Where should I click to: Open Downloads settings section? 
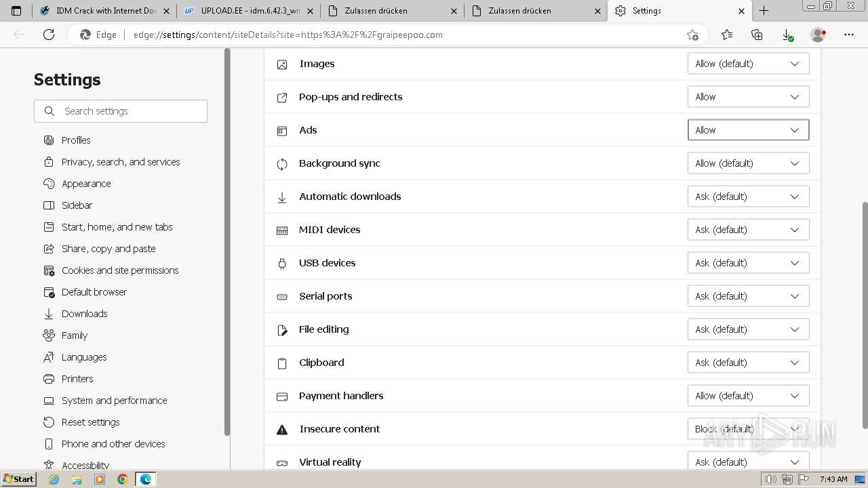pos(84,314)
